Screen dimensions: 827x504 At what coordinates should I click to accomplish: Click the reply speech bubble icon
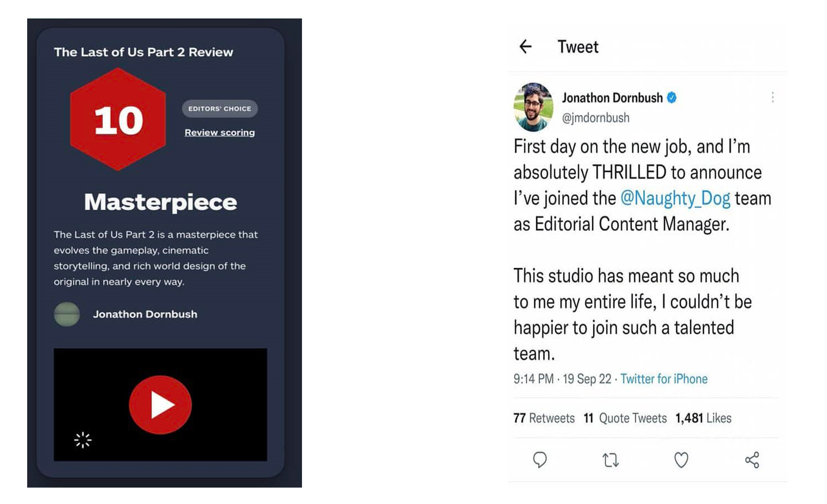point(540,460)
